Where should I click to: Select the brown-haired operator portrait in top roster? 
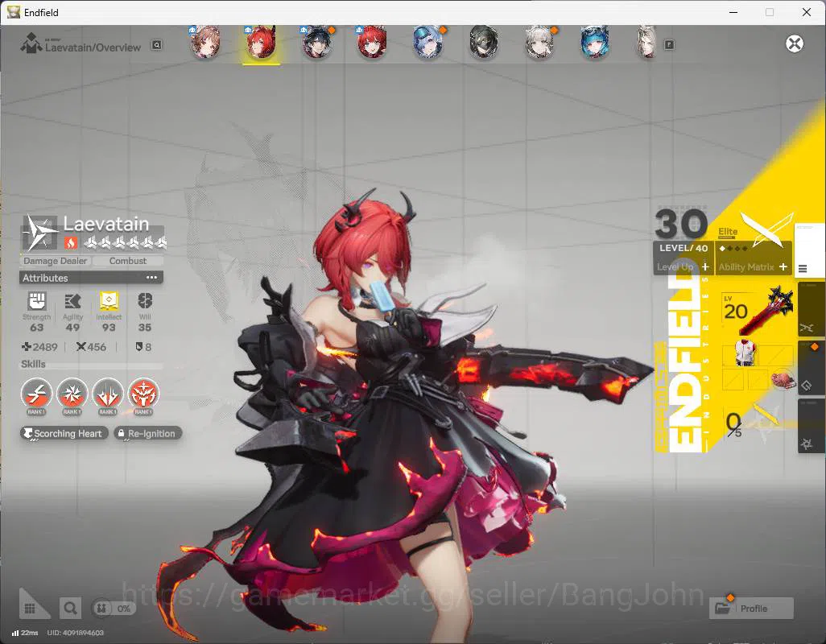tap(205, 42)
